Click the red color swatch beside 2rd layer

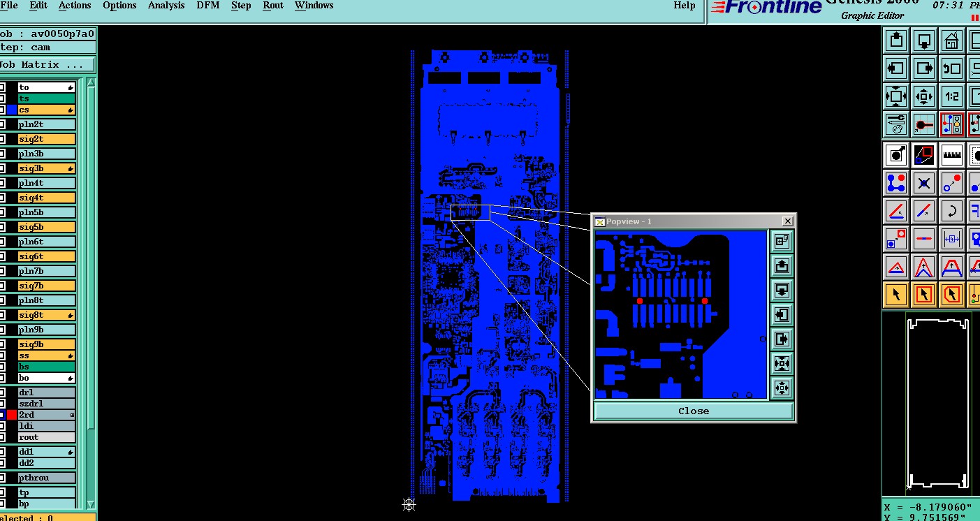(x=12, y=415)
